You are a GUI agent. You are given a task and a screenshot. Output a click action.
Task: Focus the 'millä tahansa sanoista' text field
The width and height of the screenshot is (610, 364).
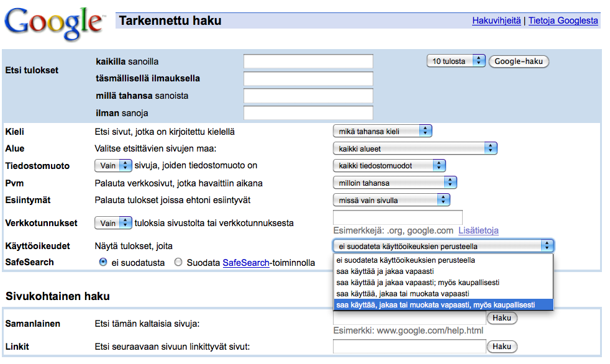click(308, 96)
